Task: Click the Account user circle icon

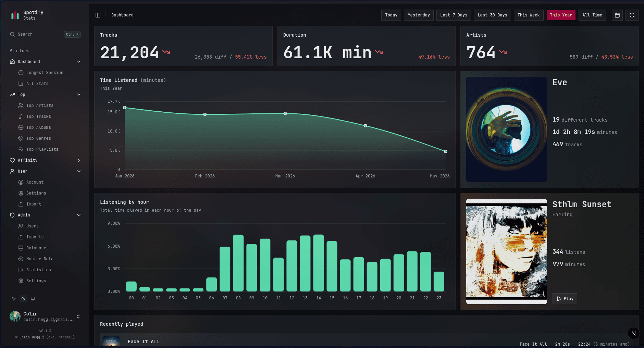Action: (x=21, y=182)
